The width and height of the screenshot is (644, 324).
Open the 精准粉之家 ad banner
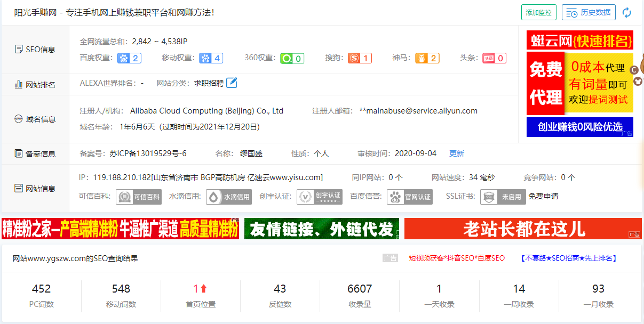(120, 229)
